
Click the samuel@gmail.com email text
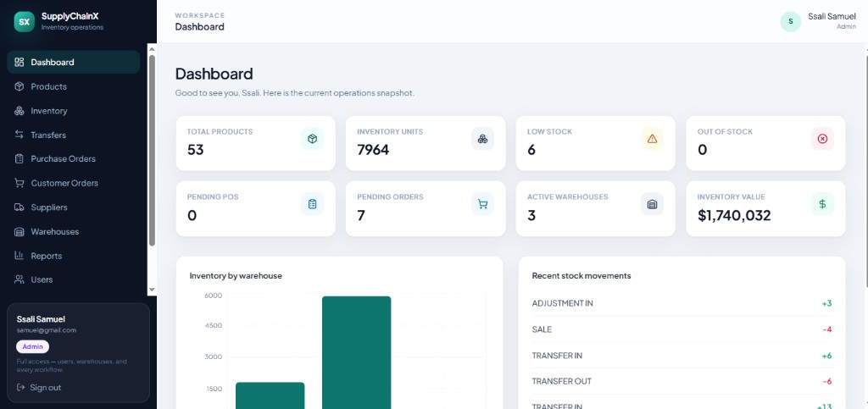pyautogui.click(x=47, y=330)
